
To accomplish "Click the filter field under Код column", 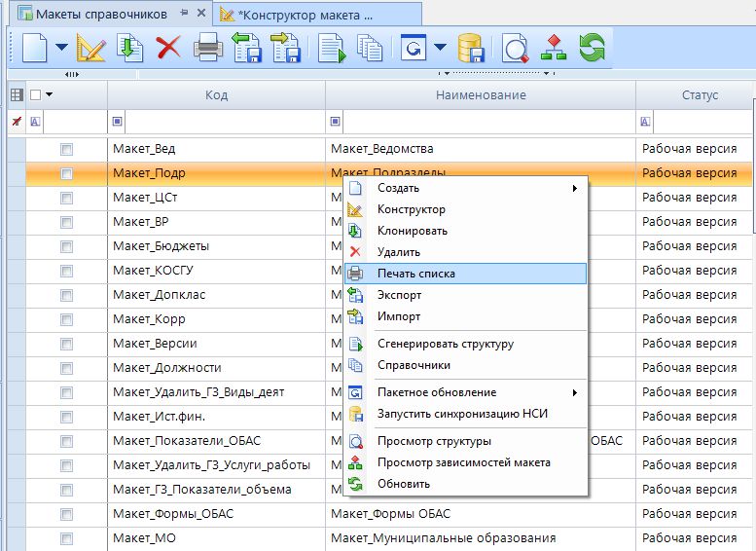I will click(223, 122).
